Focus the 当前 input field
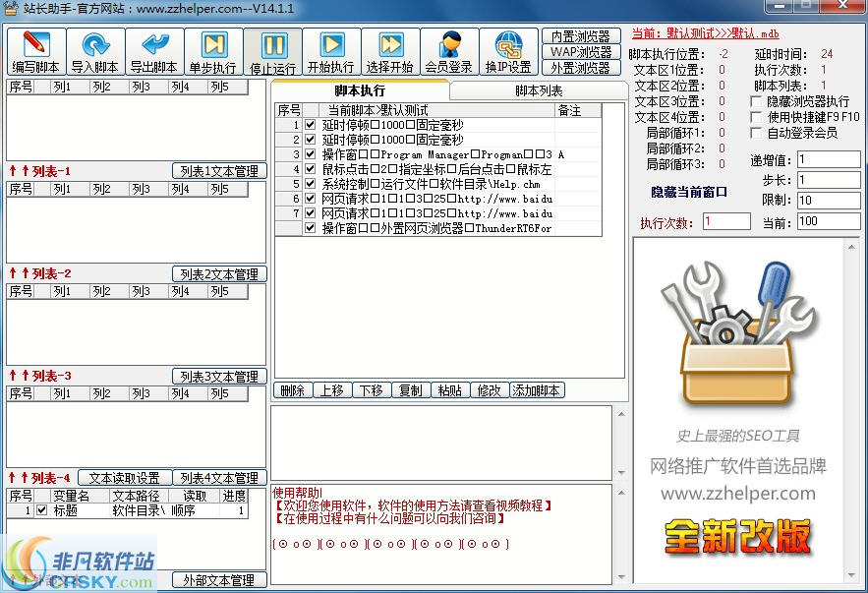This screenshot has width=868, height=593. [x=829, y=221]
